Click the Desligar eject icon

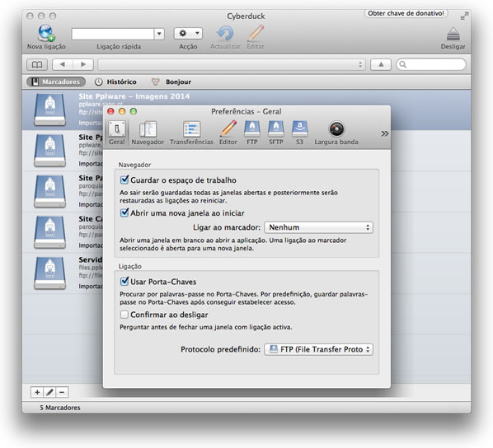pyautogui.click(x=453, y=34)
